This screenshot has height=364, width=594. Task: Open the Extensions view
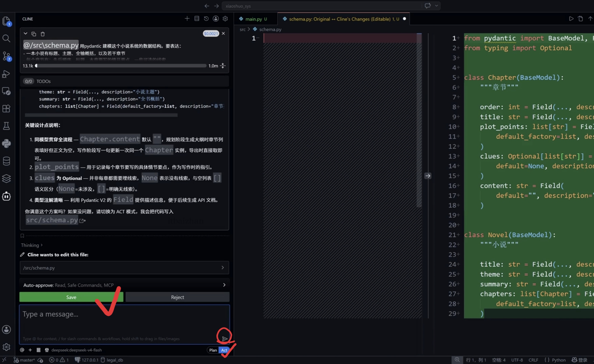coord(6,108)
